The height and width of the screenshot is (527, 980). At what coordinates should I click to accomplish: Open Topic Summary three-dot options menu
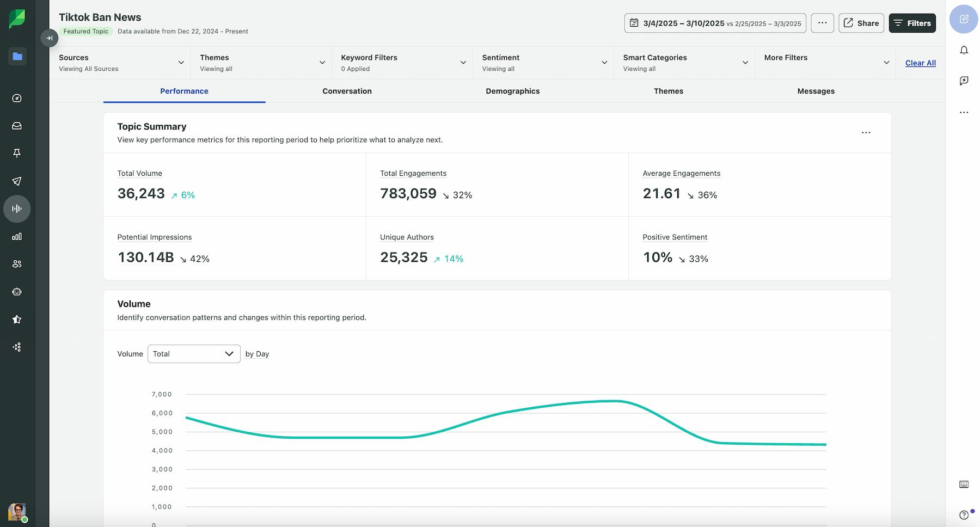pos(866,133)
